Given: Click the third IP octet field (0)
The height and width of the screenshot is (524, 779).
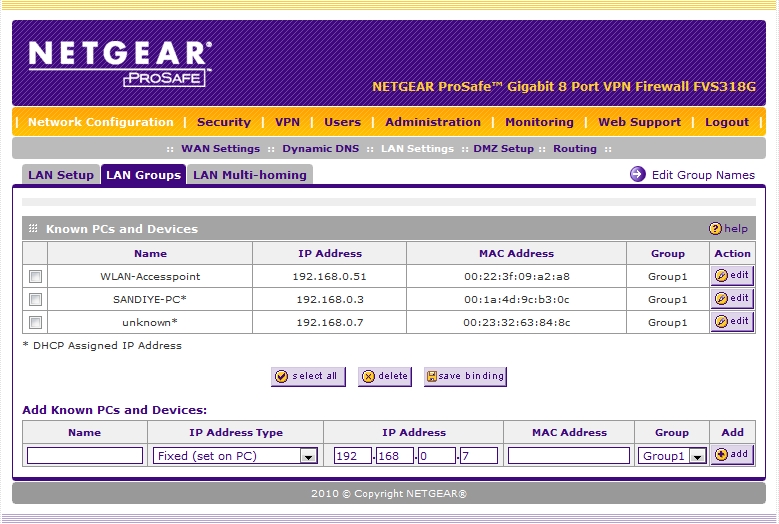Looking at the screenshot, I should 437,455.
